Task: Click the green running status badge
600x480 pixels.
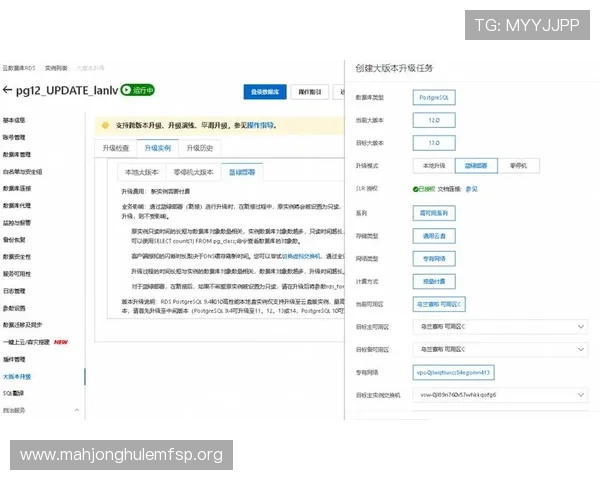Action: 138,90
